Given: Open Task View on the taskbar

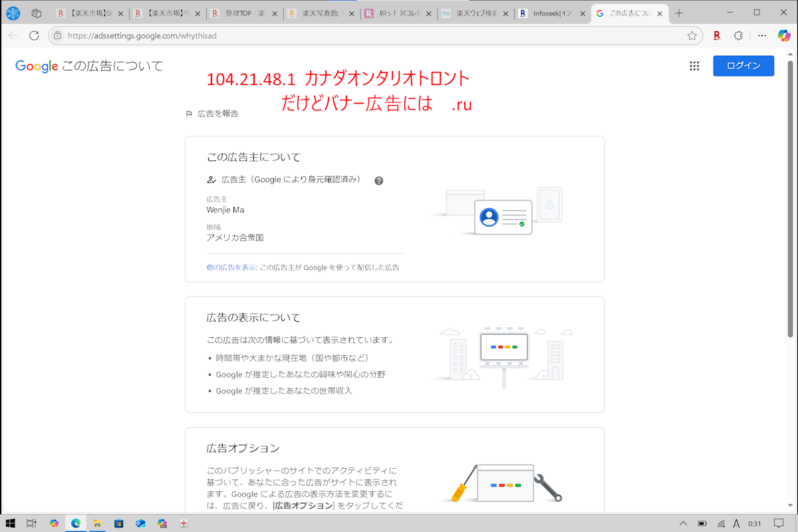Looking at the screenshot, I should [x=31, y=523].
